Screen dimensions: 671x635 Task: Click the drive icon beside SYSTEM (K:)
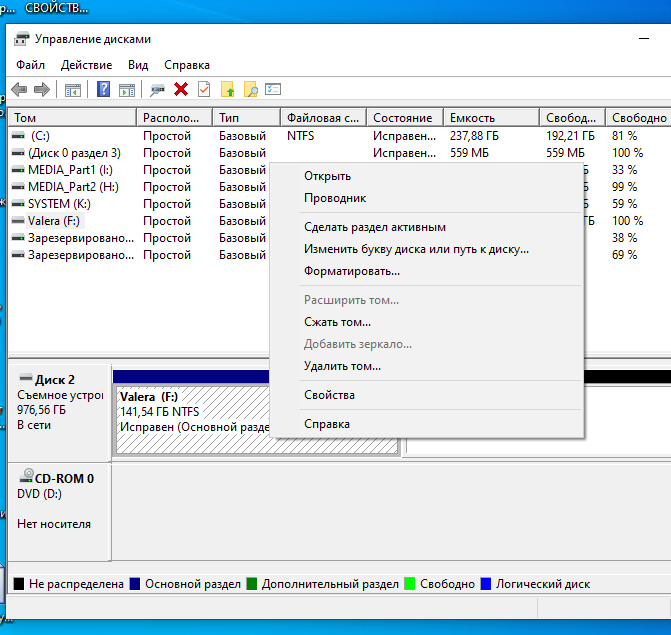18,204
